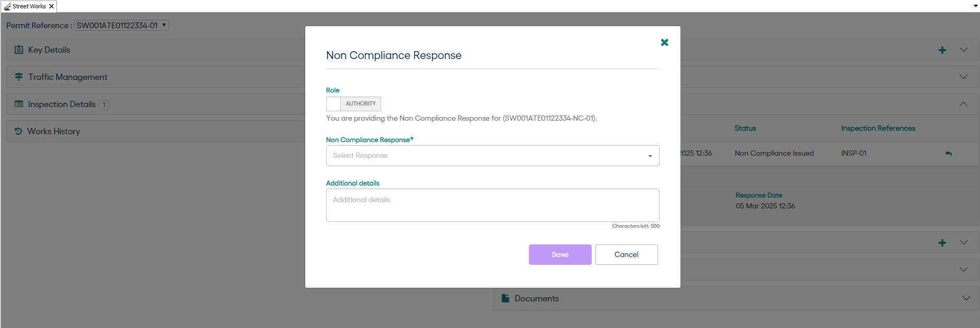This screenshot has height=328, width=980.
Task: Collapse the Inspection Details section chevron
Action: coord(963,104)
